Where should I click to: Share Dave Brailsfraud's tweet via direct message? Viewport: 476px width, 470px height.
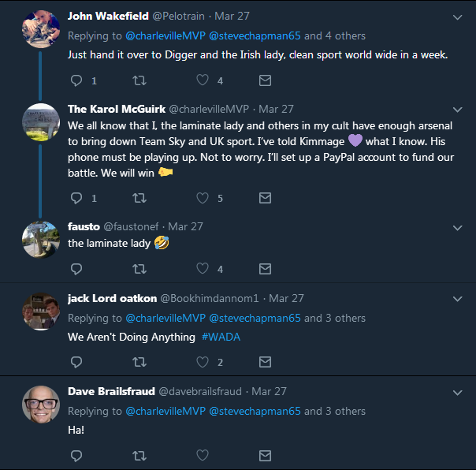pyautogui.click(x=265, y=455)
